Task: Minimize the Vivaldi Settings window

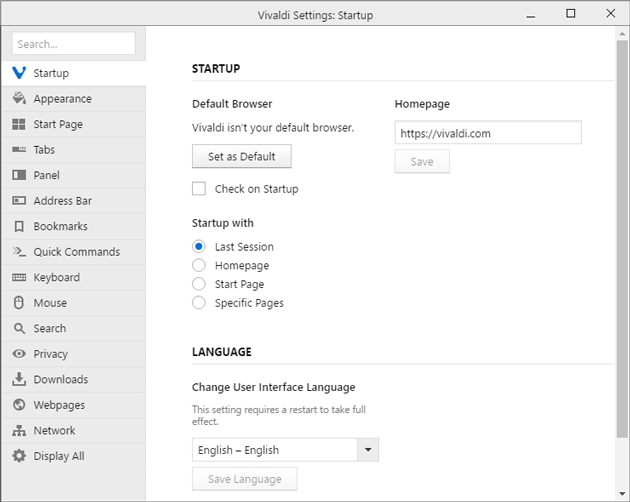Action: (x=531, y=15)
